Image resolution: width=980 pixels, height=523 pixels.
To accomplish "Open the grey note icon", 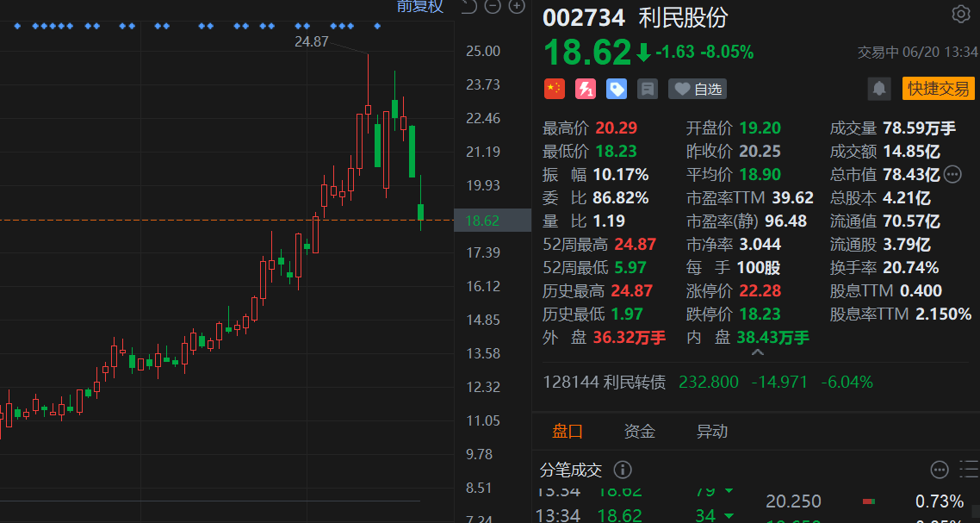I will point(648,89).
